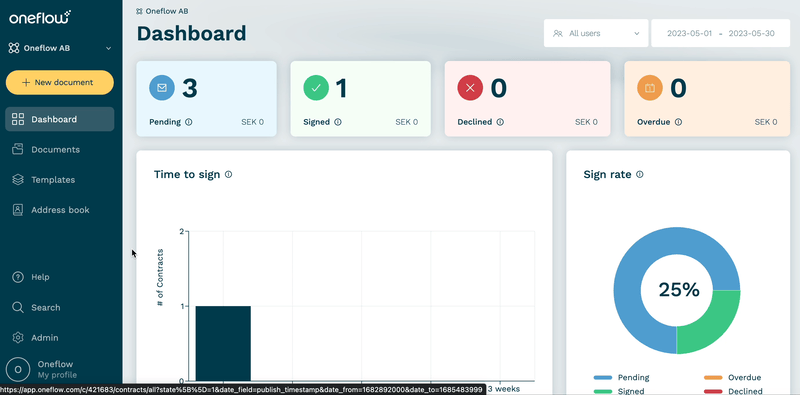Viewport: 800px width, 395px height.
Task: Click the Search magnifier icon
Action: tap(18, 308)
